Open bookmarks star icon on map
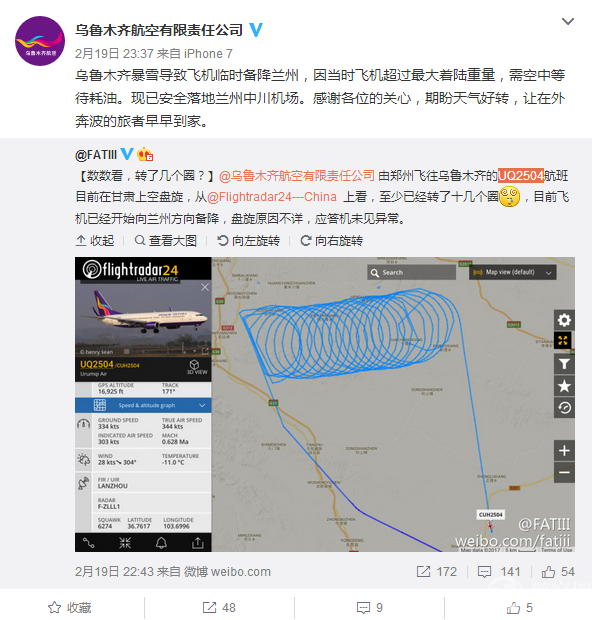The width and height of the screenshot is (592, 620). [x=564, y=386]
